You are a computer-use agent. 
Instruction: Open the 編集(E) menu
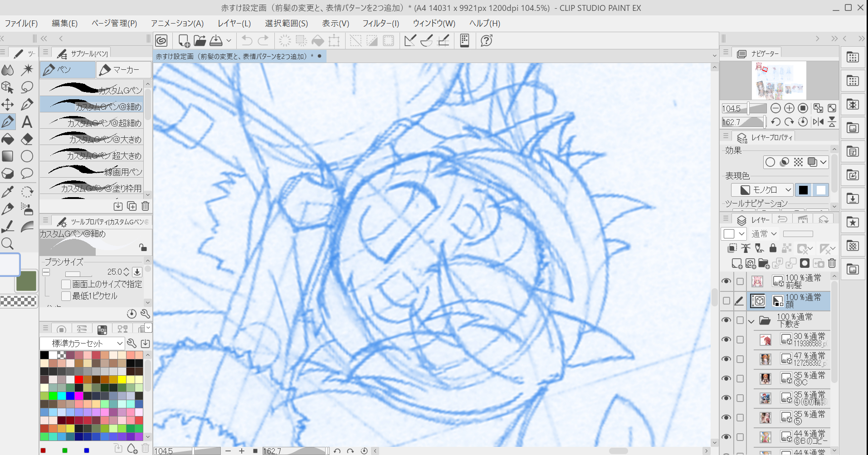65,24
